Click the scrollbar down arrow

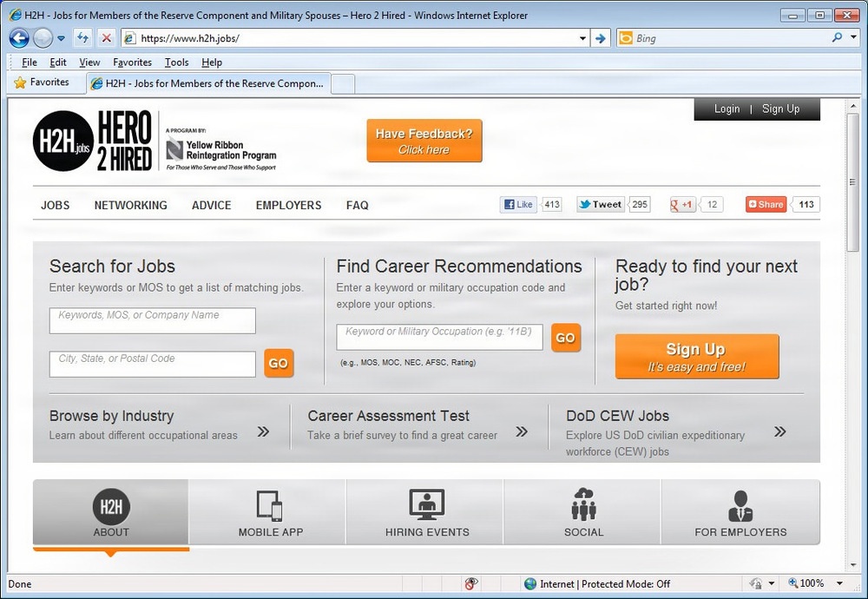[852, 565]
